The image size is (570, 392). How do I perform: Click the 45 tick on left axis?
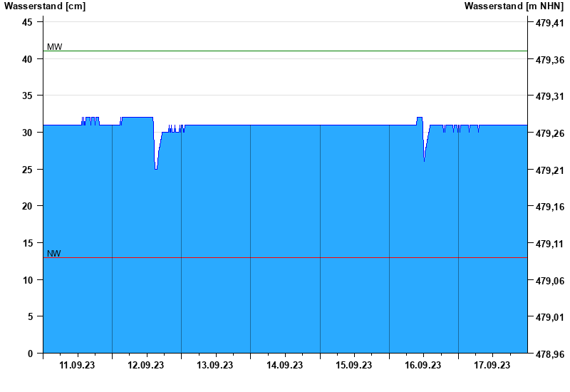(x=27, y=23)
